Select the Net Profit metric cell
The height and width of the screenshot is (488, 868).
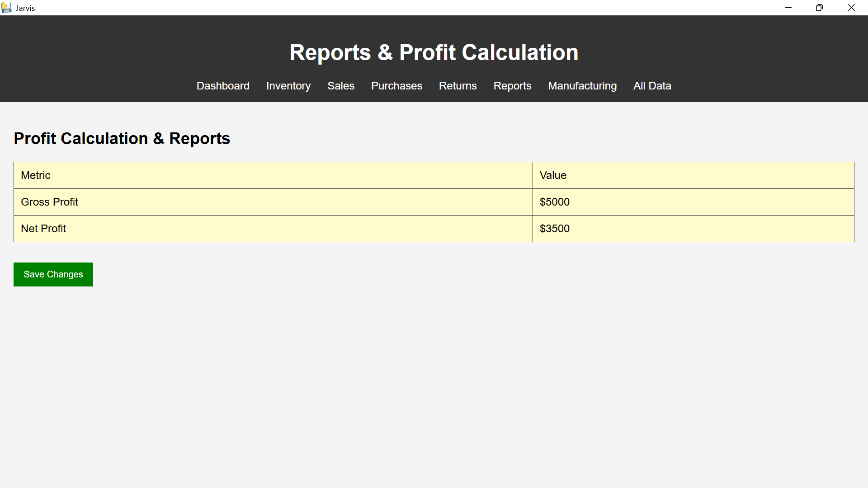[x=273, y=229]
